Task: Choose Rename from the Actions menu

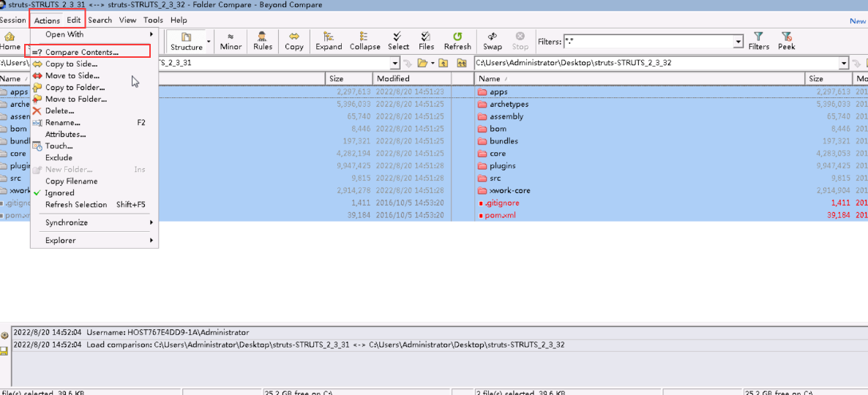Action: pyautogui.click(x=94, y=122)
